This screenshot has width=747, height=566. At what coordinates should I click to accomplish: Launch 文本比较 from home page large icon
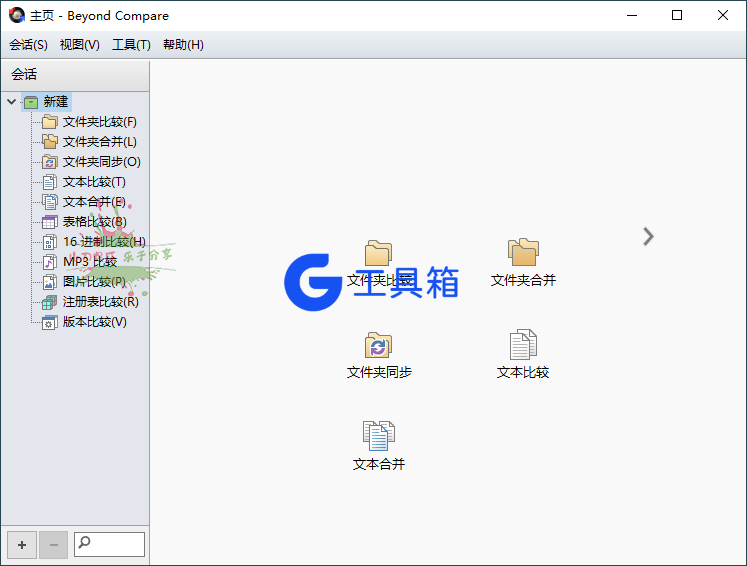(x=523, y=344)
